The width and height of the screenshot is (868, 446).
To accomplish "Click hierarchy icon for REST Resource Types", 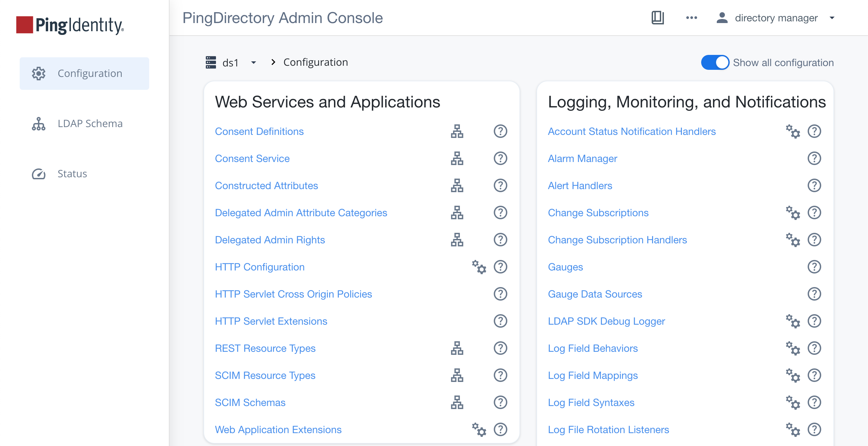I will click(457, 348).
